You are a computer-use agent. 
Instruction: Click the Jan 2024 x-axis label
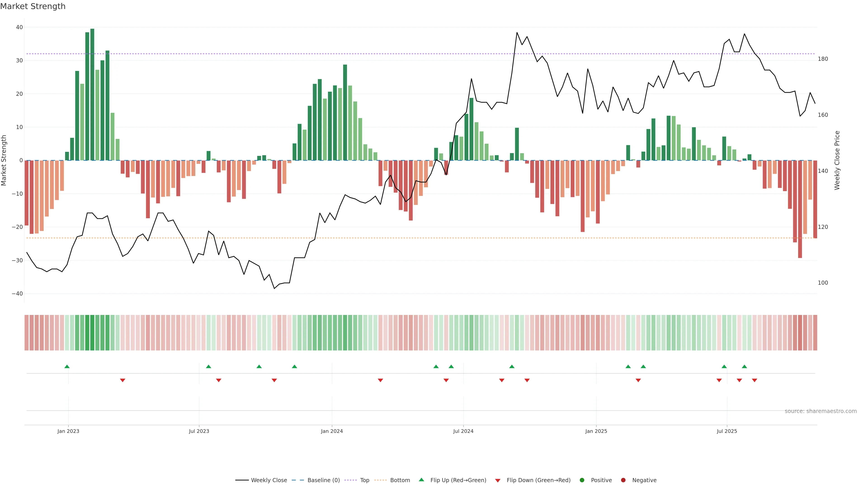coord(332,431)
